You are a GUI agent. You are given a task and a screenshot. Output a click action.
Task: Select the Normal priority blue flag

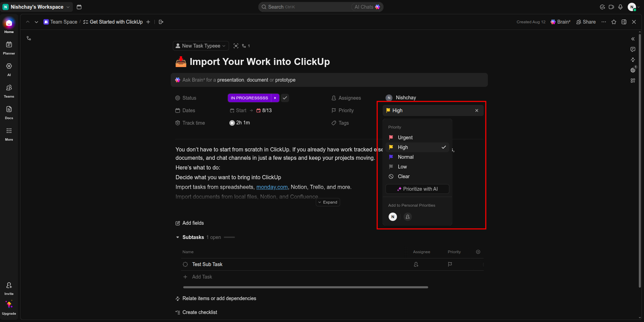pos(391,157)
